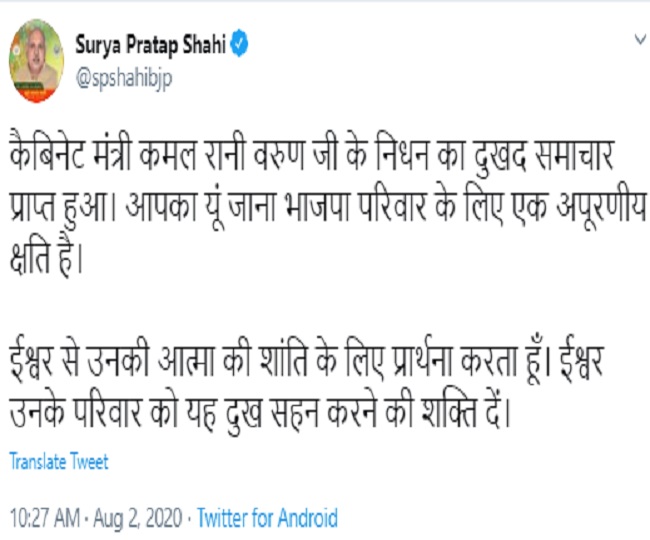Image resolution: width=650 pixels, height=540 pixels.
Task: Open the @spshahibjp handle link
Action: coord(124,79)
